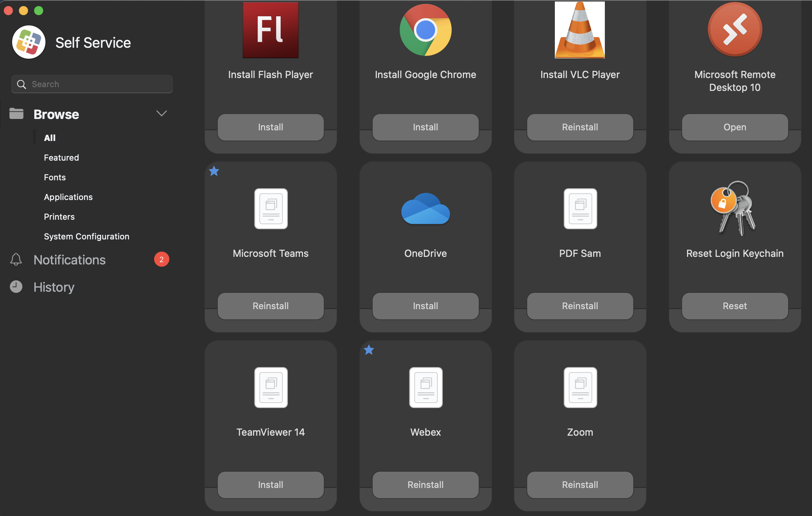
Task: Click the Flash Player app icon
Action: click(270, 30)
